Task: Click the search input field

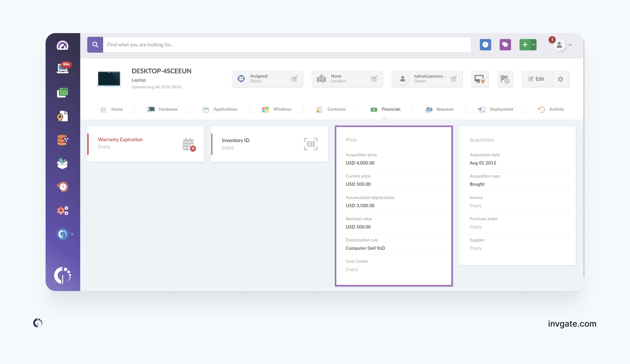Action: (x=287, y=45)
